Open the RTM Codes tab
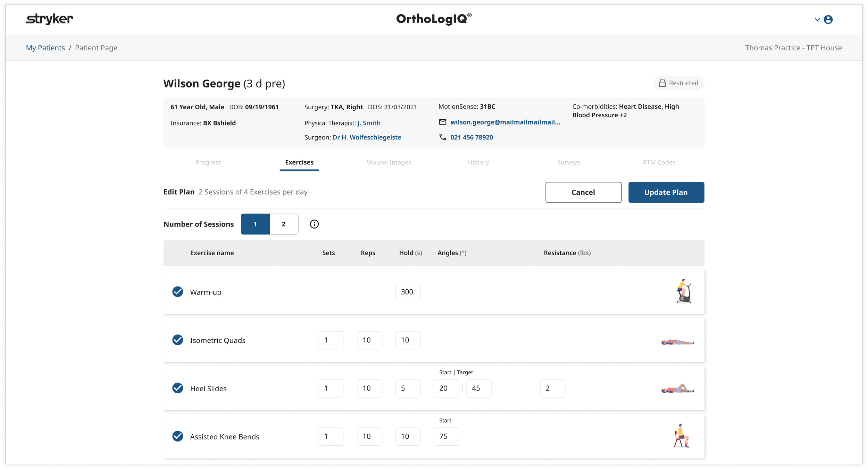Image resolution: width=868 pixels, height=470 pixels. (x=659, y=162)
